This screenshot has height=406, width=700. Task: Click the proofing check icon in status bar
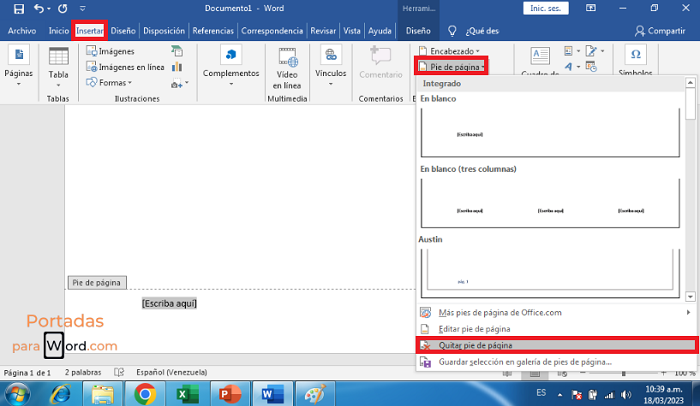click(x=119, y=372)
